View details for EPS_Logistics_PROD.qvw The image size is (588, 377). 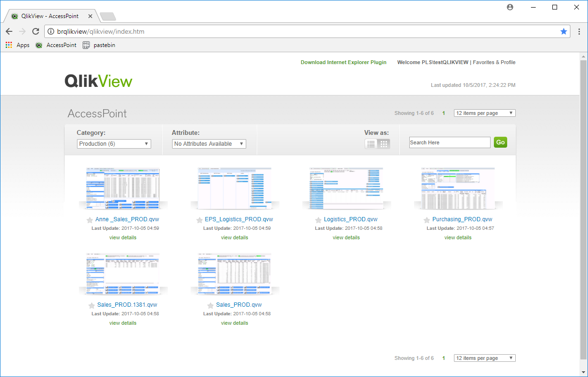tap(234, 237)
